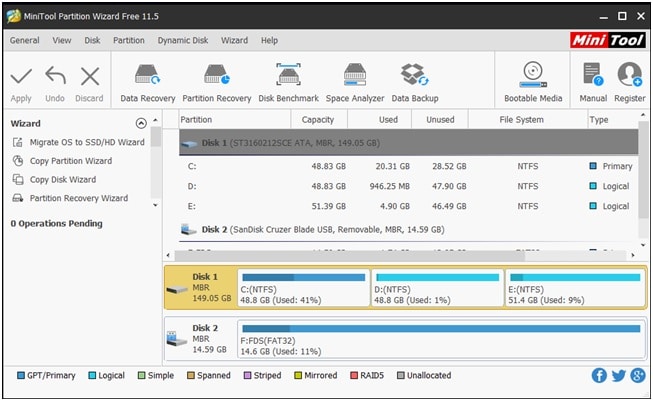
Task: Open the Disk menu
Action: click(92, 40)
